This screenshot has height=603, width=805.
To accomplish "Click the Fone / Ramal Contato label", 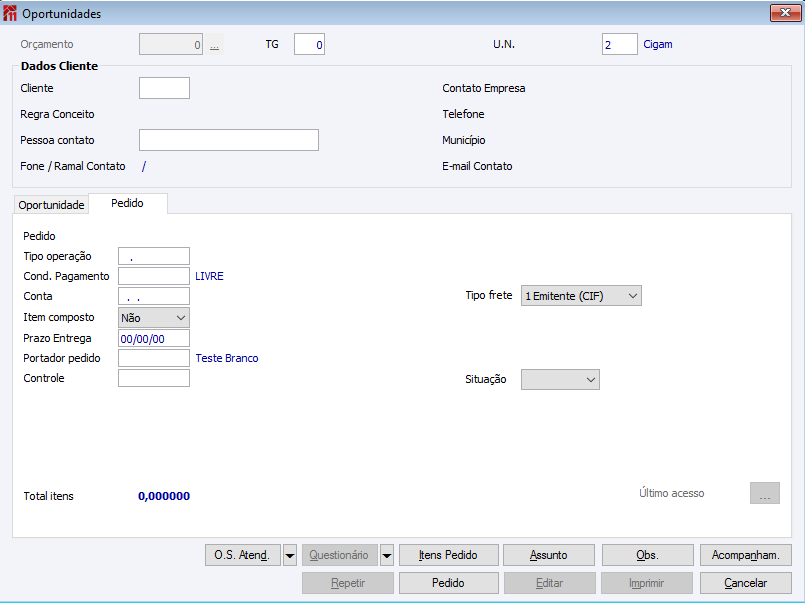I will (73, 166).
